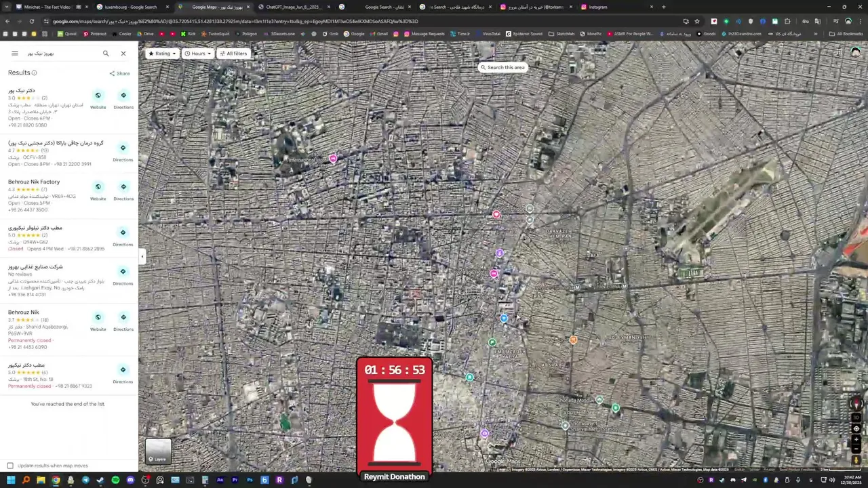Open the Gmail bookmark

[x=378, y=34]
